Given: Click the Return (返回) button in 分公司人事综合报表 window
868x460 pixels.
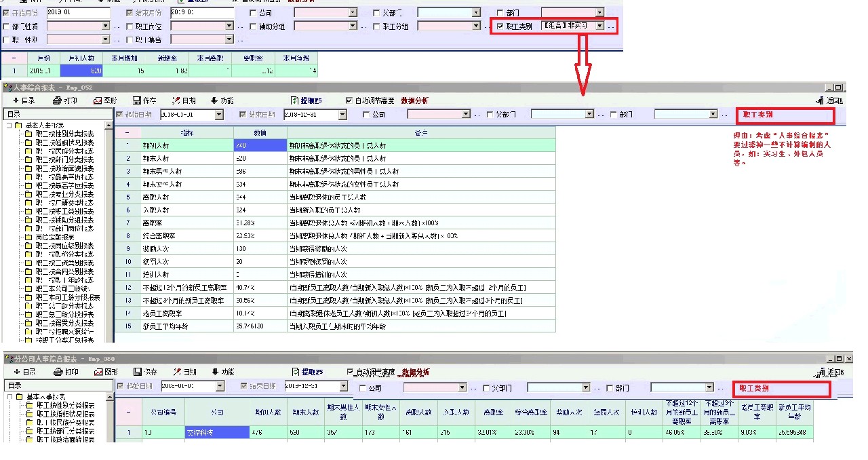Looking at the screenshot, I should tap(831, 372).
